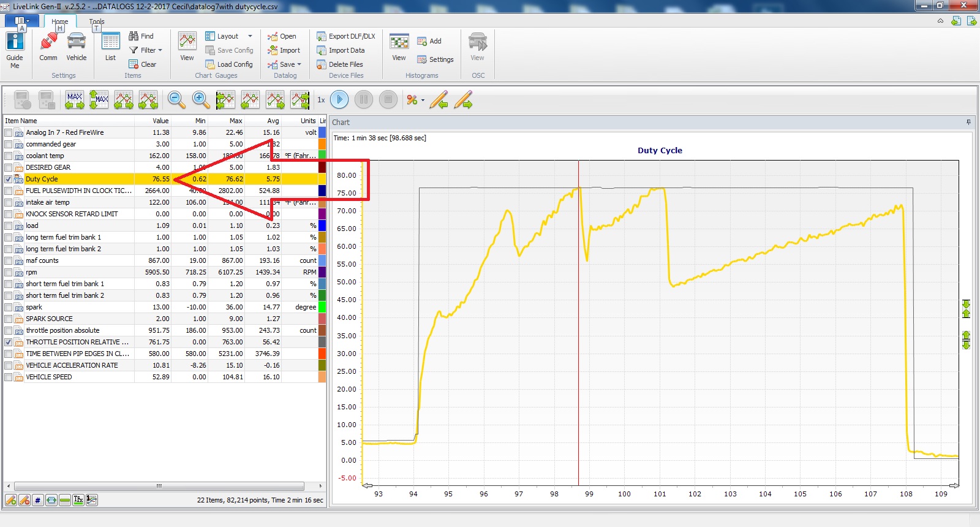Sort by the Item Name column header
Screen dimensions: 980x527
tap(69, 121)
